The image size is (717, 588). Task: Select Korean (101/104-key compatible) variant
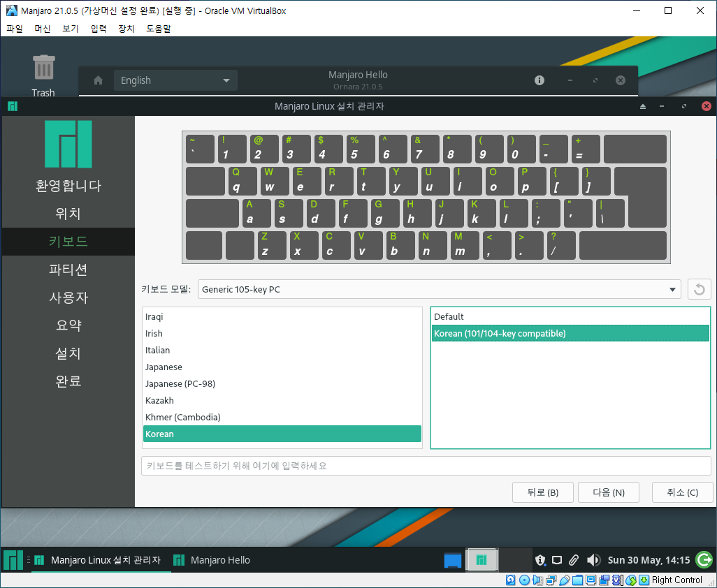[570, 334]
